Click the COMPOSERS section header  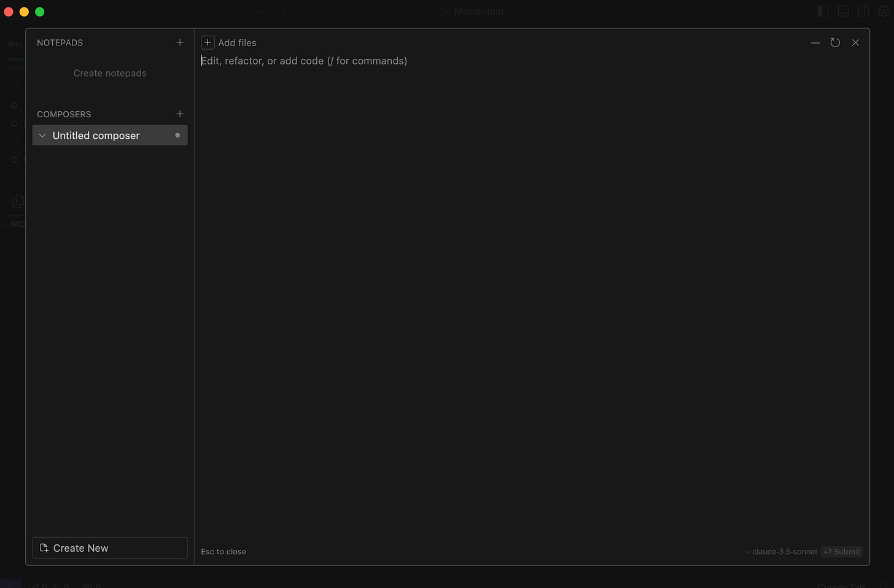tap(64, 114)
